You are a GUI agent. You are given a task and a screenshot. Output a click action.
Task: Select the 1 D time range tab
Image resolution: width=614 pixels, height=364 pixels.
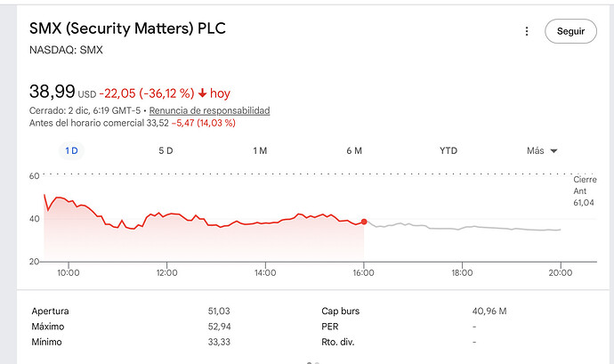pos(72,150)
